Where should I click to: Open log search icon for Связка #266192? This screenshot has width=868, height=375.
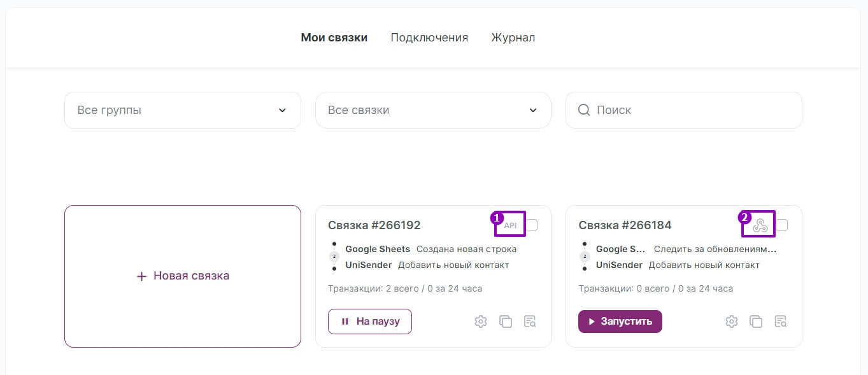(530, 322)
